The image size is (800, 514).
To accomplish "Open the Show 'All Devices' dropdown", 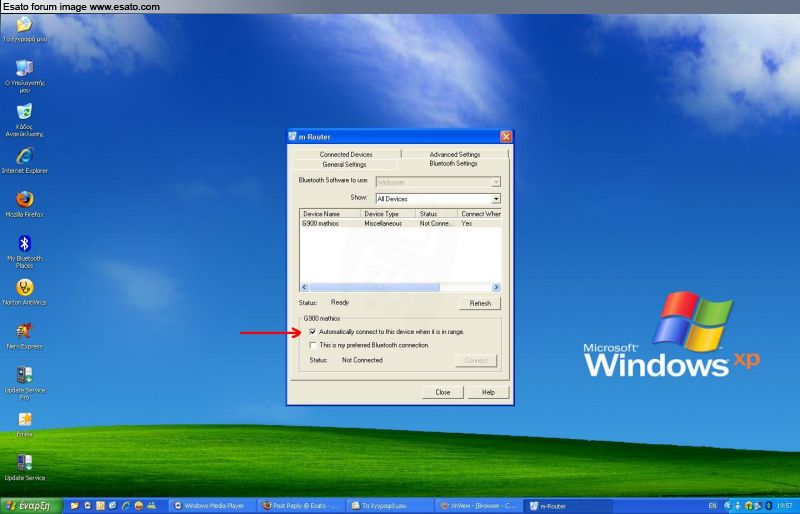I will [496, 199].
